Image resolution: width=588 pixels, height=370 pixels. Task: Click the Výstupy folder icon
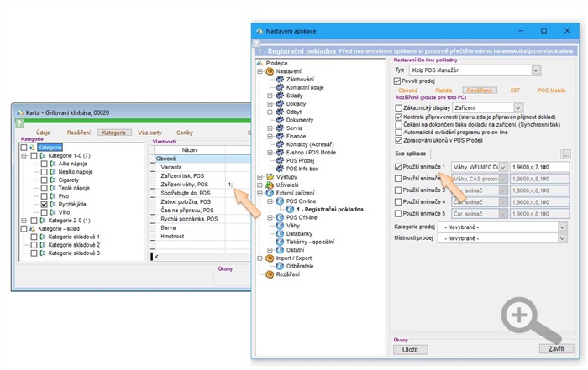click(x=270, y=177)
